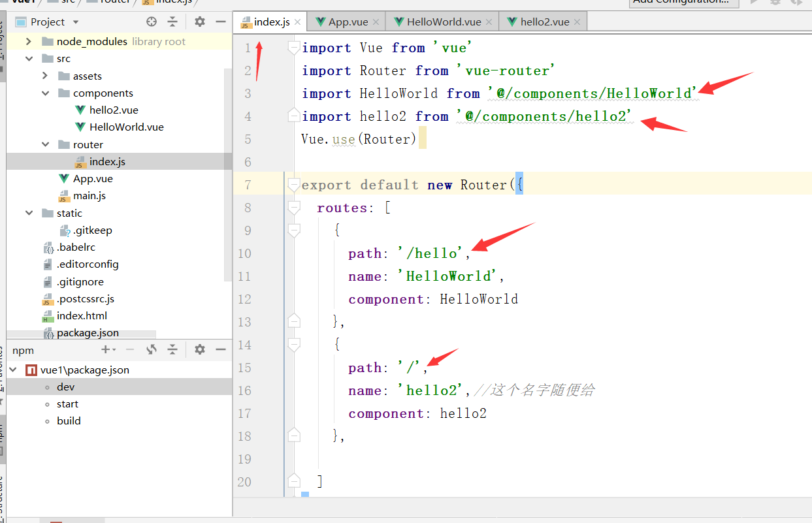The height and width of the screenshot is (523, 812).
Task: Select .postcssrc.js file in tree
Action: tap(85, 299)
